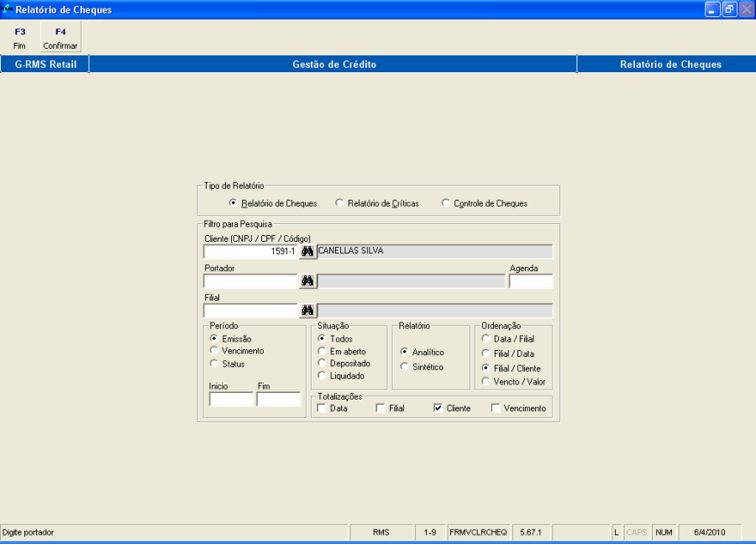
Task: Click the Inicio date field
Action: (x=231, y=400)
